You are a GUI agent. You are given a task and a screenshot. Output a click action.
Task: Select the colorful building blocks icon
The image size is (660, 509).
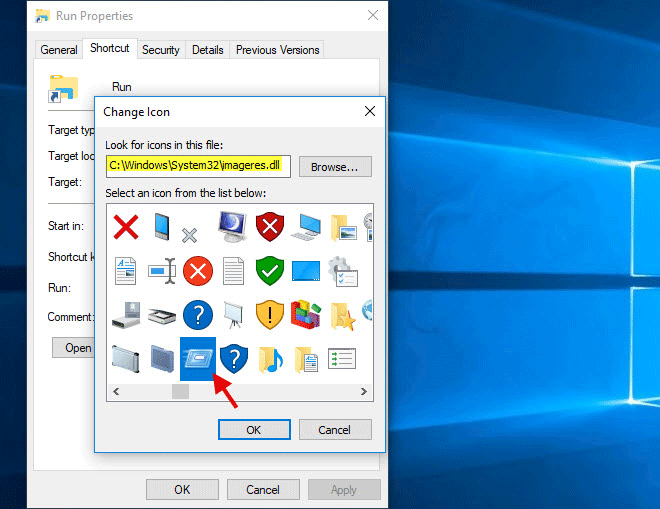(306, 314)
